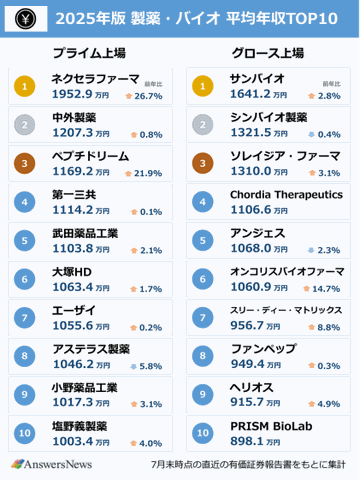Click the gold rank 1 badge for ネクセラファーマ
This screenshot has width=360, height=480.
24,86
